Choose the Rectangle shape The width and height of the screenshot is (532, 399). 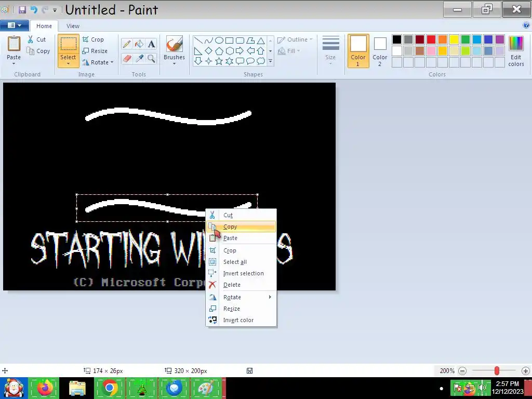pyautogui.click(x=229, y=41)
